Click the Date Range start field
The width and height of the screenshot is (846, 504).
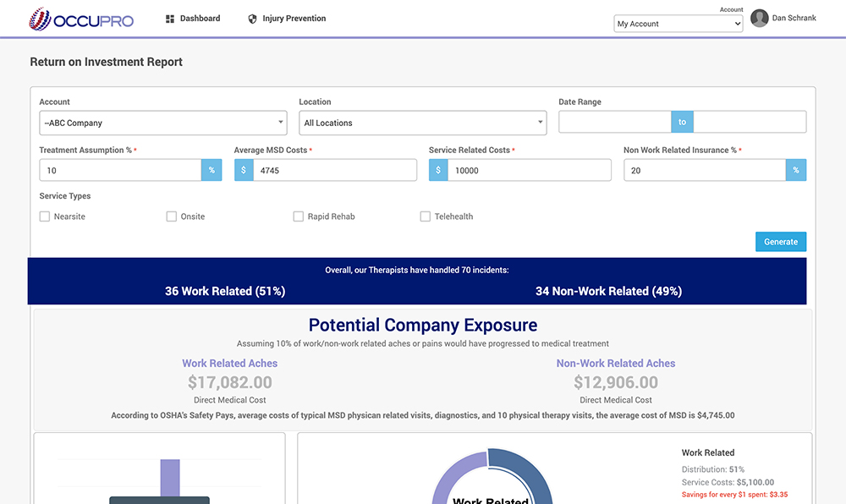pyautogui.click(x=614, y=122)
